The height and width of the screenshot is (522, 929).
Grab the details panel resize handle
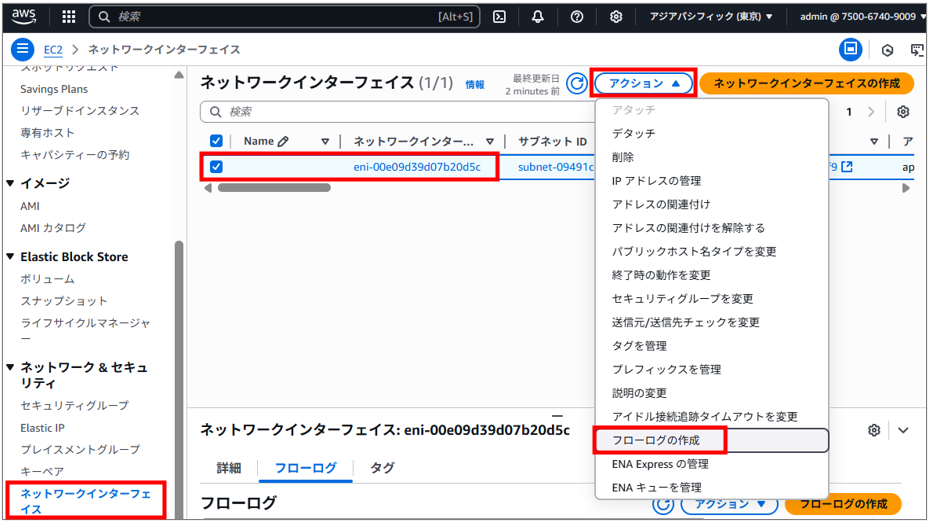[x=557, y=416]
